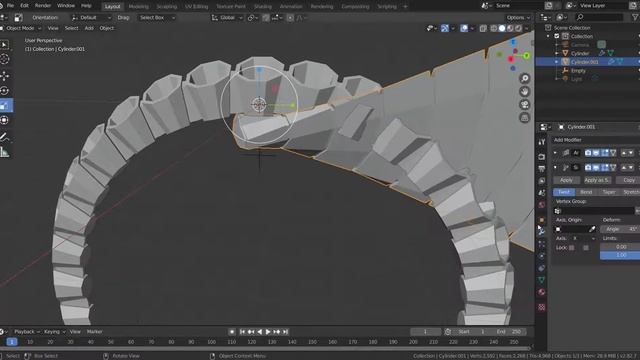Open the Material properties tab
This screenshot has height=360, width=640.
pos(542,292)
